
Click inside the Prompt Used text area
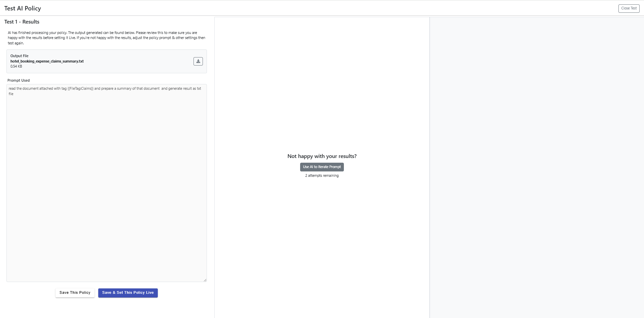[106, 185]
